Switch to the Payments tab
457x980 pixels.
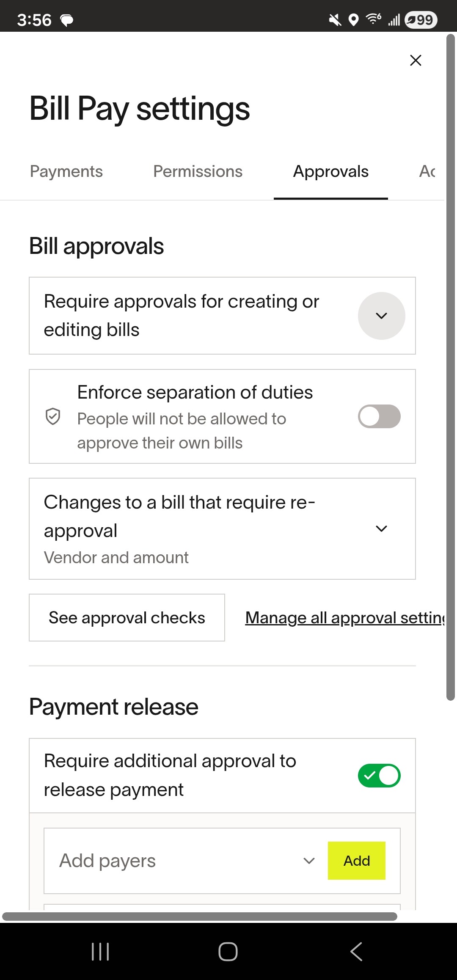click(x=66, y=171)
